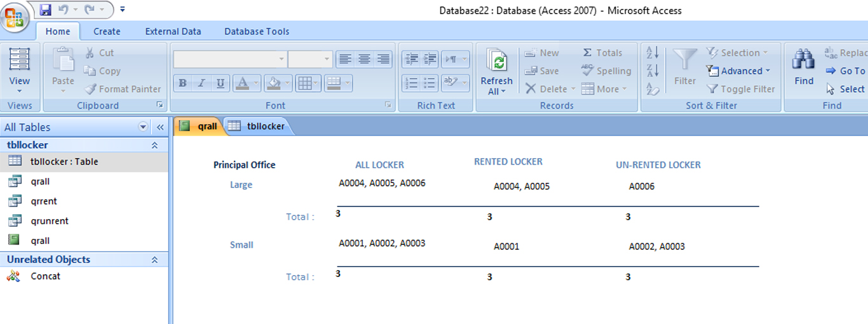868x324 pixels.
Task: Toggle bulleted list
Action: [430, 83]
